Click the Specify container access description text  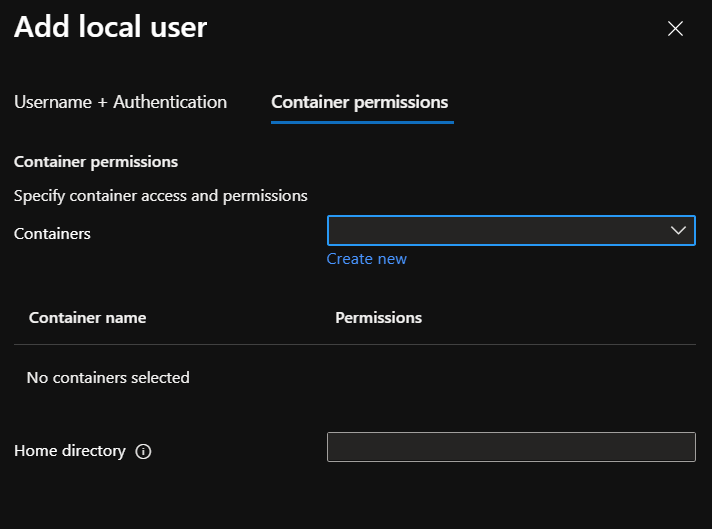point(161,196)
